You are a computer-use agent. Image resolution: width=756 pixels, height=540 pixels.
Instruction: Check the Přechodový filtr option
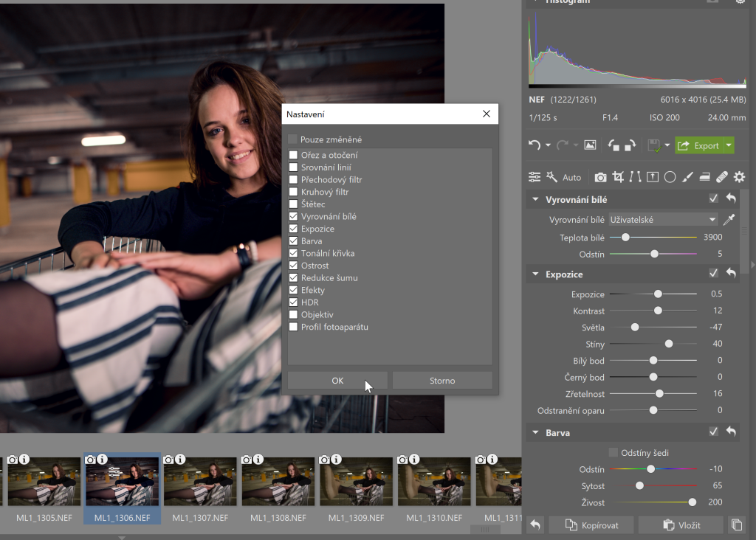pos(293,180)
